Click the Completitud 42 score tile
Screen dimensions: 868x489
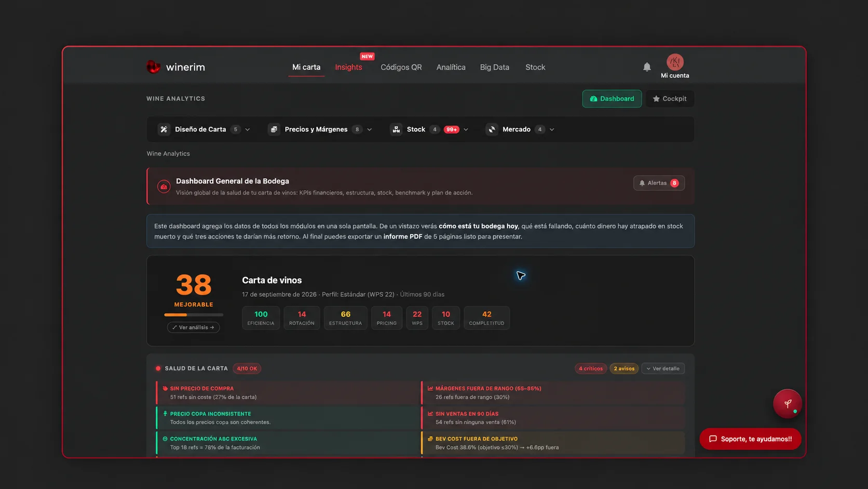486,318
